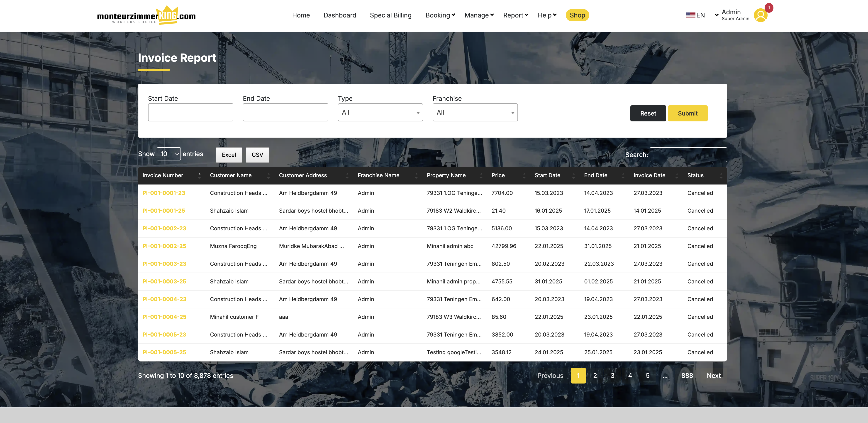The image size is (868, 423).
Task: Open invoice PI-001-0002-25
Action: pos(164,246)
